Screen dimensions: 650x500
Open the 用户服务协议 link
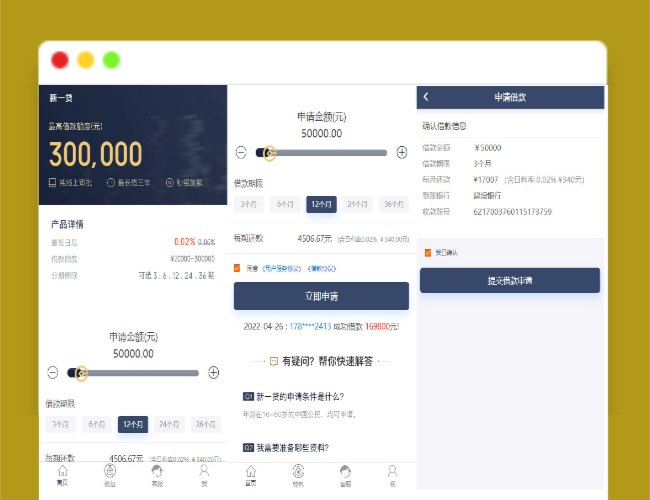pyautogui.click(x=282, y=269)
